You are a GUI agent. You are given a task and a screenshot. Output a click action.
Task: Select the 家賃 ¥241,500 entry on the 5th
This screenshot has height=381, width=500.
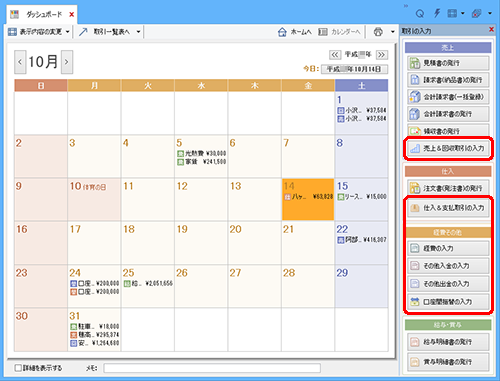pyautogui.click(x=201, y=162)
